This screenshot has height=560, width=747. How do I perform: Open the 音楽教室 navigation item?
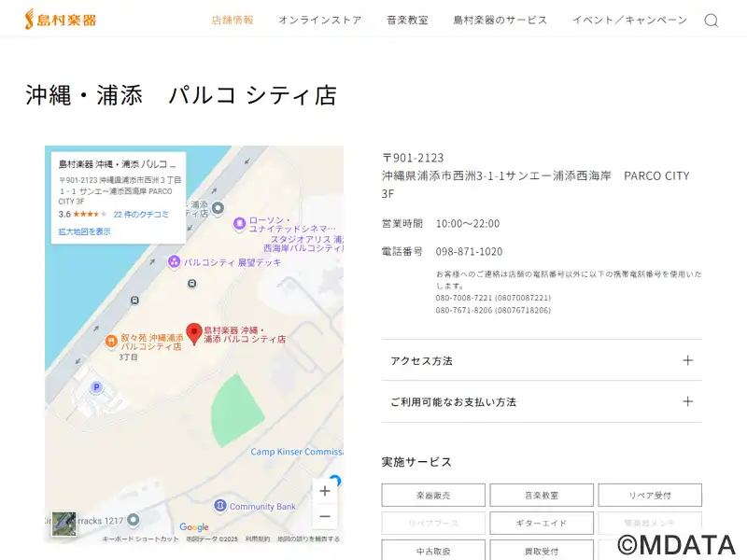click(407, 20)
